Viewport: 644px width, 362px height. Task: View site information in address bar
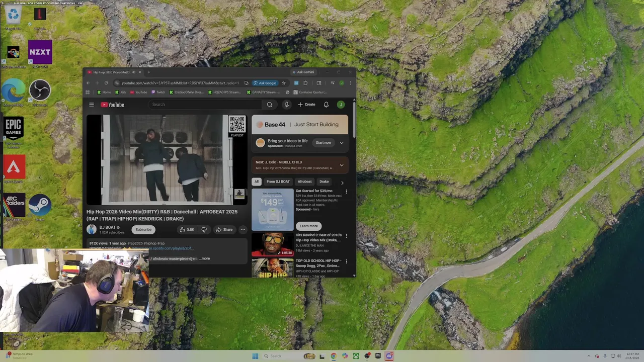(117, 83)
